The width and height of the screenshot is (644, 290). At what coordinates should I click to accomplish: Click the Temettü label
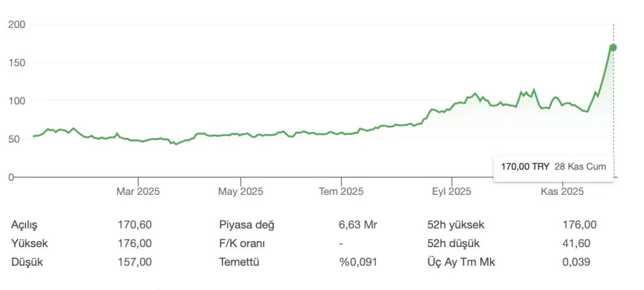coord(239,262)
